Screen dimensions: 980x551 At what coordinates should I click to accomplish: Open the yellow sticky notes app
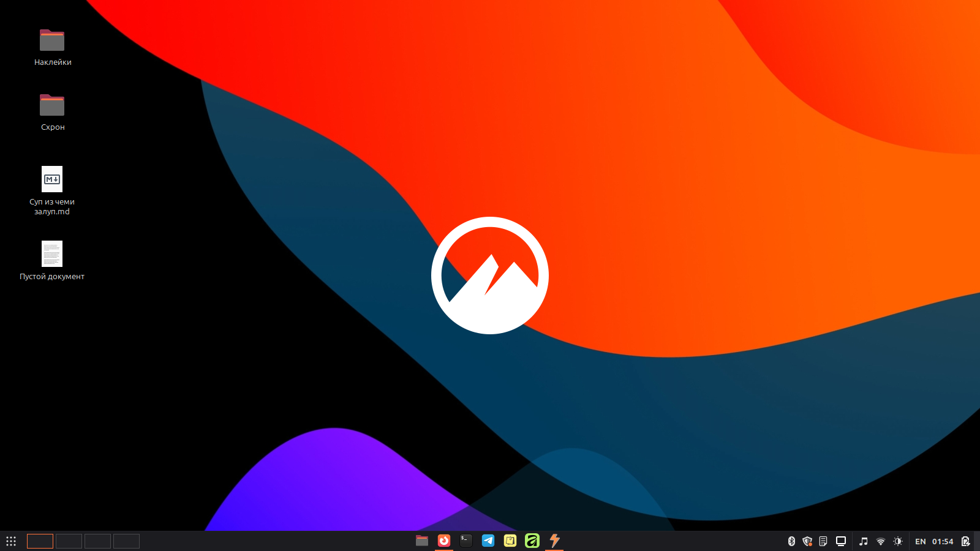(510, 541)
